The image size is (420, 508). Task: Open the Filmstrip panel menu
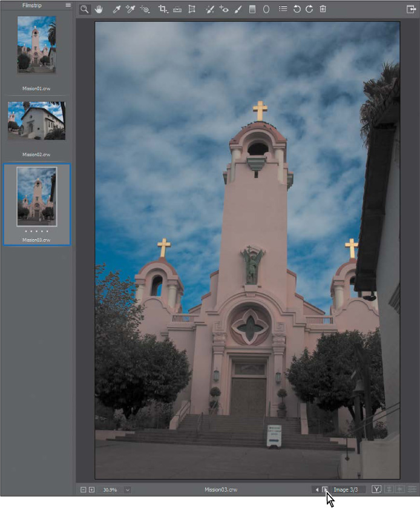[68, 5]
